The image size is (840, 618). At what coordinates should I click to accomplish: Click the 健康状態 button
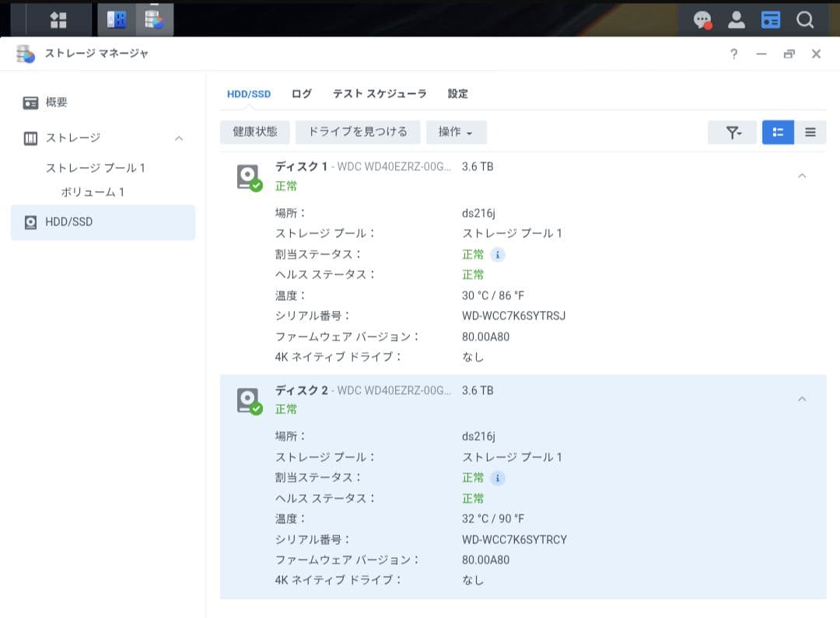pyautogui.click(x=254, y=132)
